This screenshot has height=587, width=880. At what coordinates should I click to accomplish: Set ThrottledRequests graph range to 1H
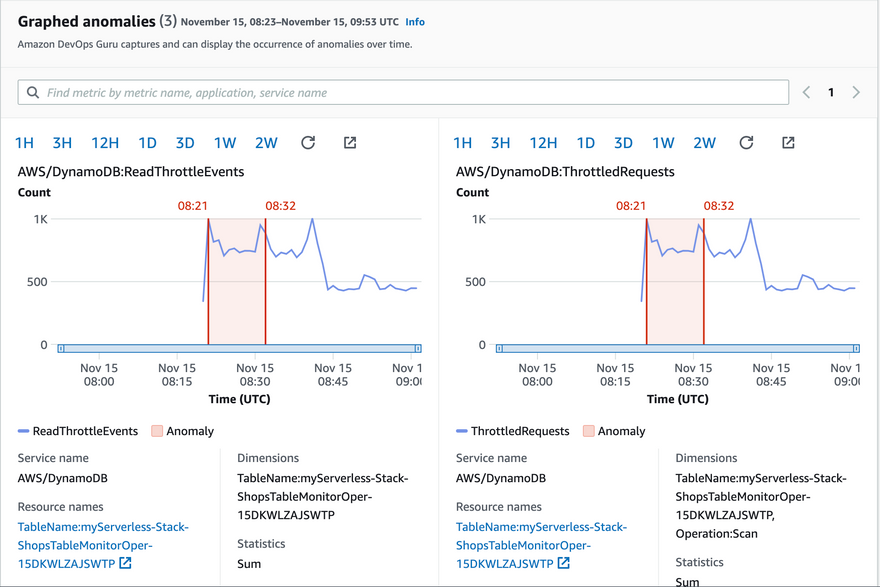point(462,143)
